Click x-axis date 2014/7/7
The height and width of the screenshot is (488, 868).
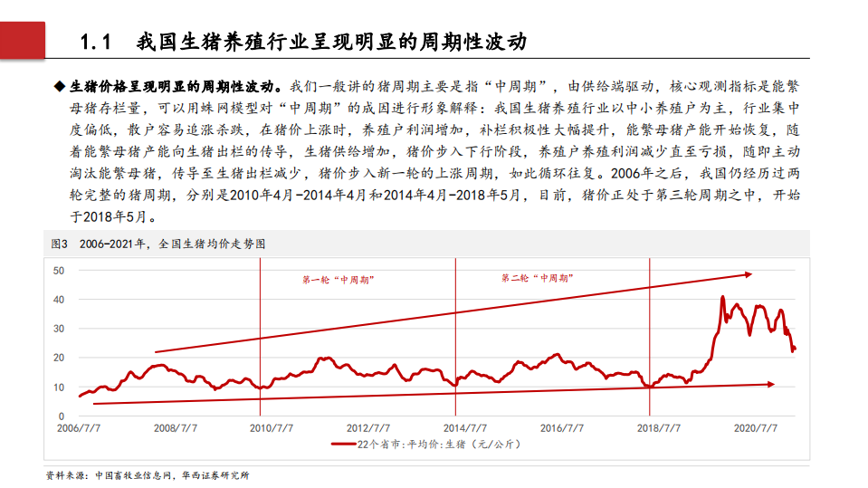tap(465, 428)
